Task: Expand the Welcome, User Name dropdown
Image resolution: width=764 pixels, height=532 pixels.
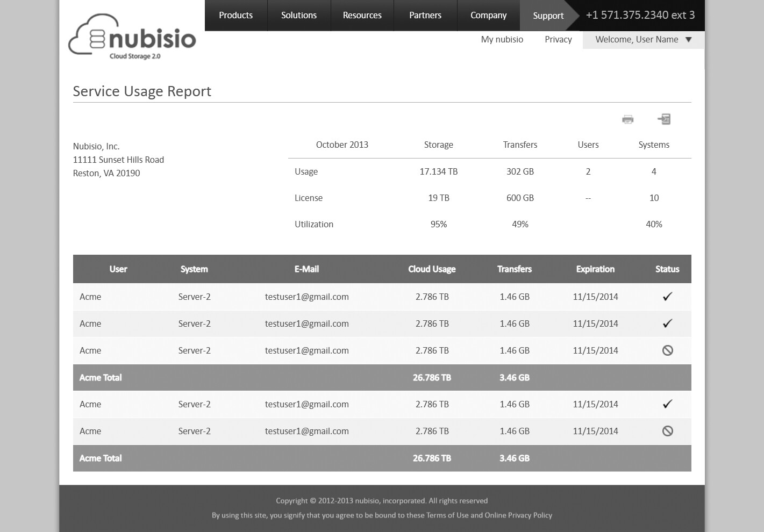Action: 643,40
